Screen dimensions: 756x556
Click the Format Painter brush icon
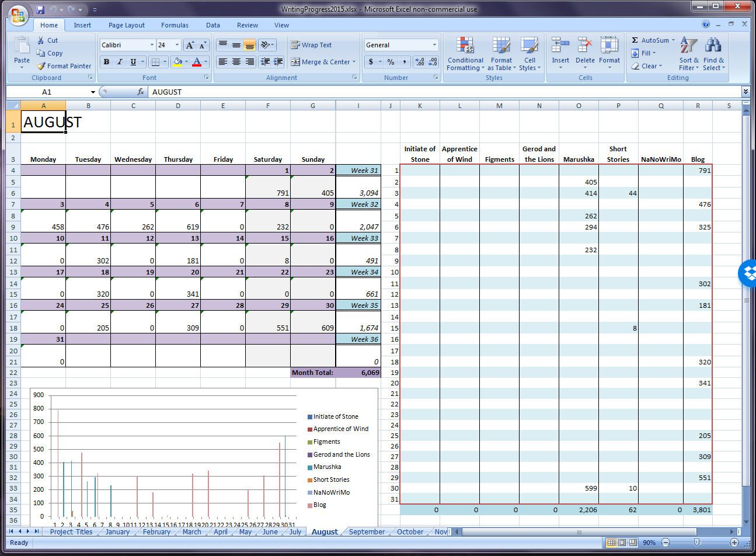coord(41,66)
